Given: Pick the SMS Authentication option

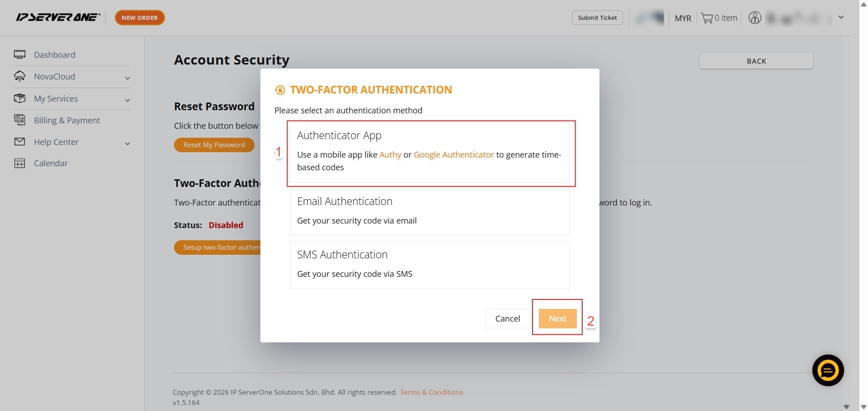Looking at the screenshot, I should click(x=429, y=265).
